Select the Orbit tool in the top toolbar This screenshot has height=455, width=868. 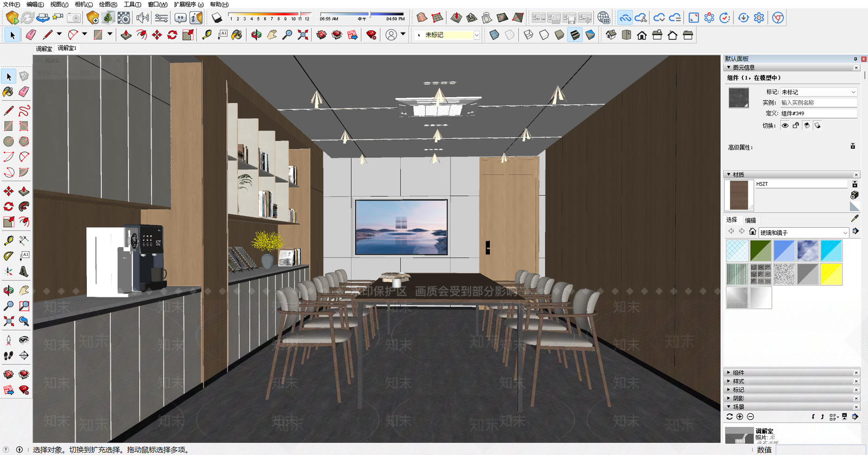coord(256,35)
